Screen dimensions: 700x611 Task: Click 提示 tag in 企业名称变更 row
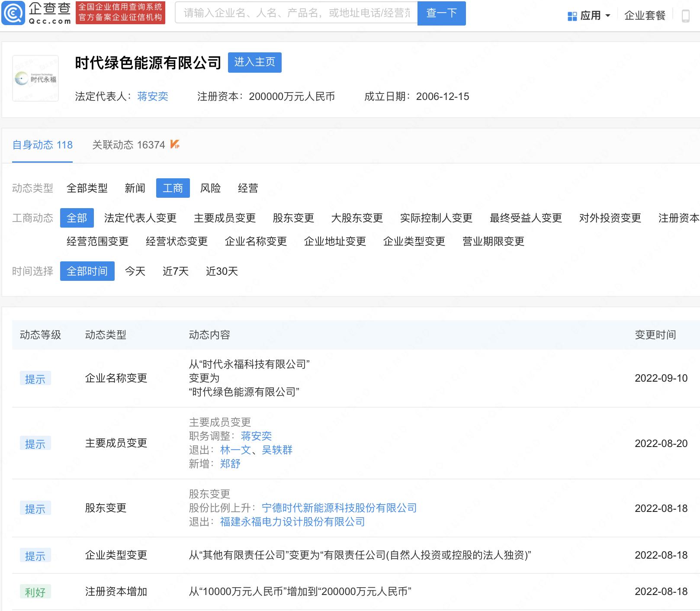pos(35,379)
